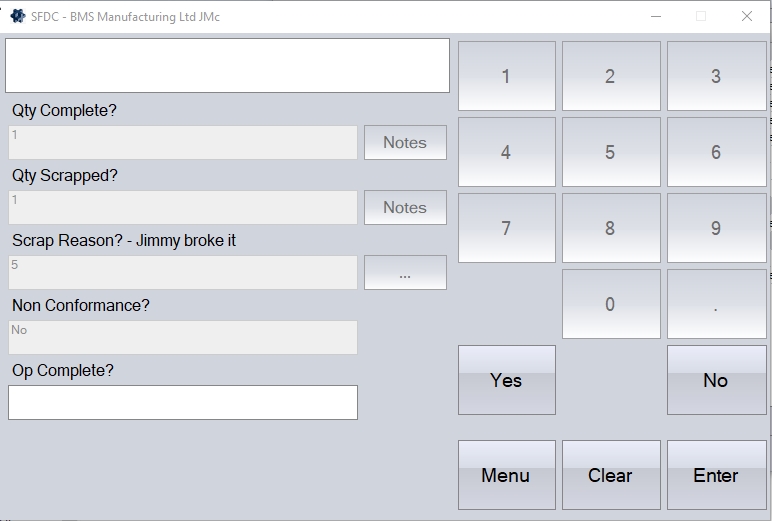Tap the number 7 keypad button
The height and width of the screenshot is (521, 772).
point(506,228)
